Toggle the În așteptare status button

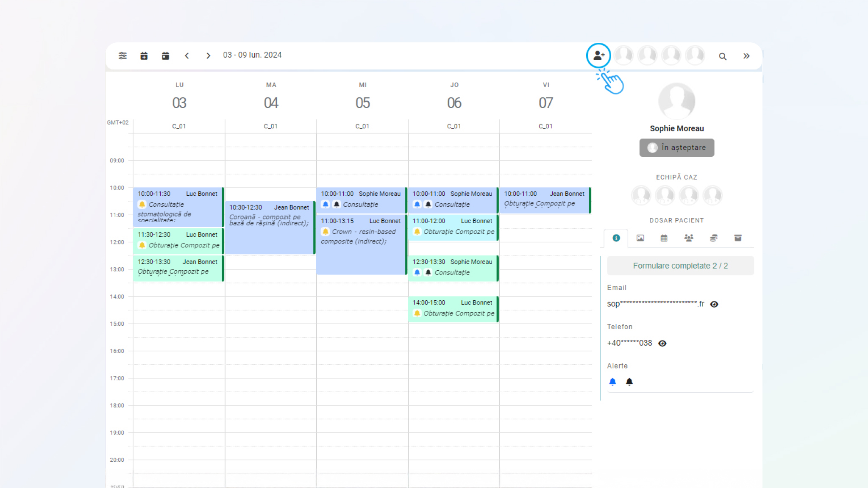tap(676, 147)
